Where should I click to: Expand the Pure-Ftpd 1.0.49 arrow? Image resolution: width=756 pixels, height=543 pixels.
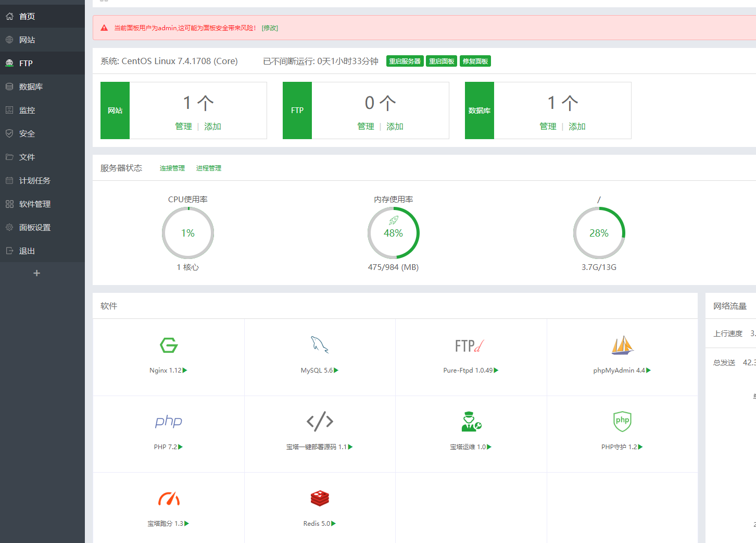point(496,371)
